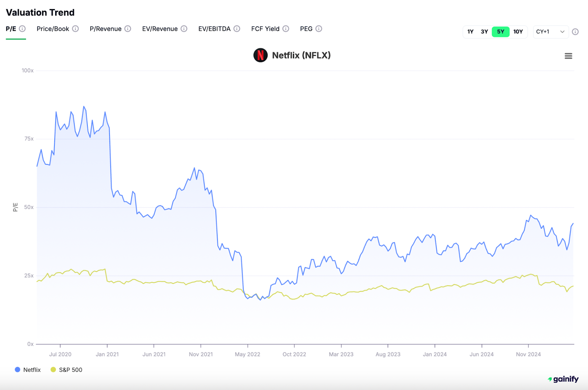Viewport: 588px width, 390px height.
Task: Click the Oct 2022 axis label
Action: (x=294, y=354)
